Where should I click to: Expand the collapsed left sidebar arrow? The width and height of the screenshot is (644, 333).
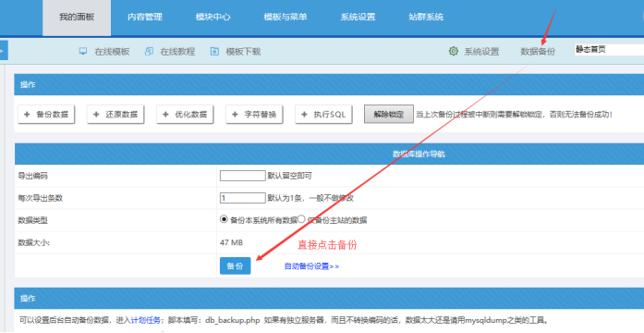[x=4, y=51]
